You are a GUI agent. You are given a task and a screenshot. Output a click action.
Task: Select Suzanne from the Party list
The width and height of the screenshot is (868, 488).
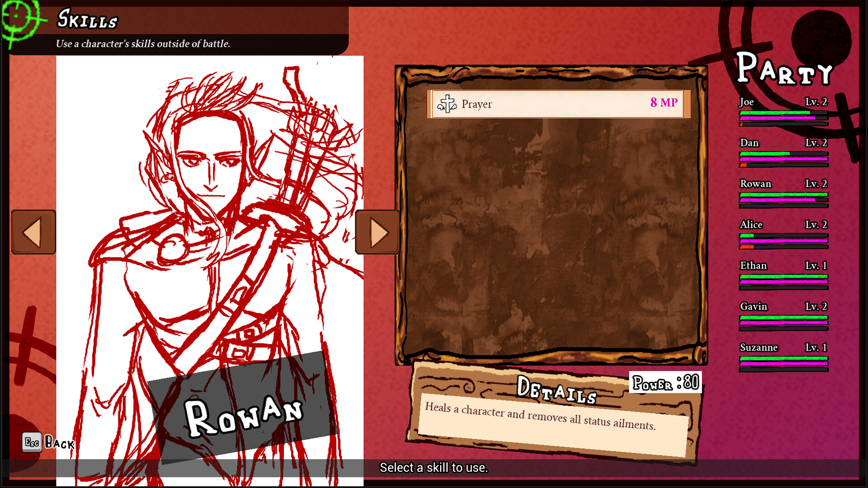click(x=783, y=357)
